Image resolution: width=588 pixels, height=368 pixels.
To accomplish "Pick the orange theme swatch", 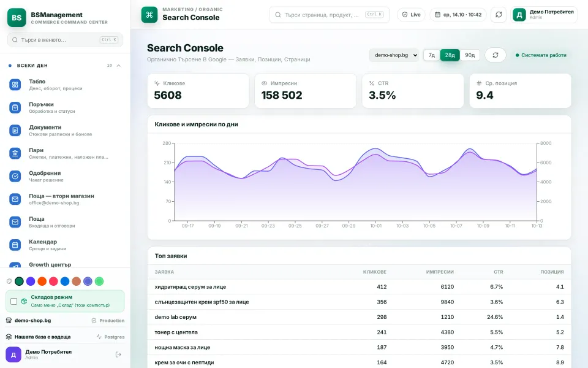I will click(42, 282).
